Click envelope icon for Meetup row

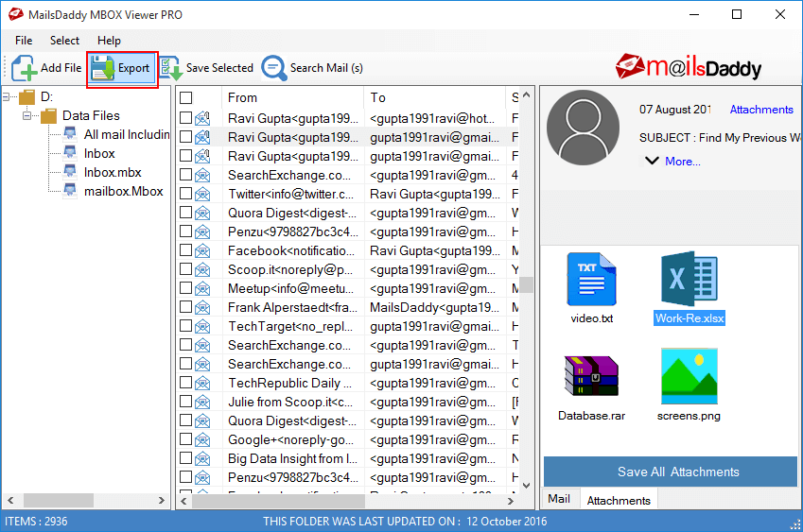point(202,289)
